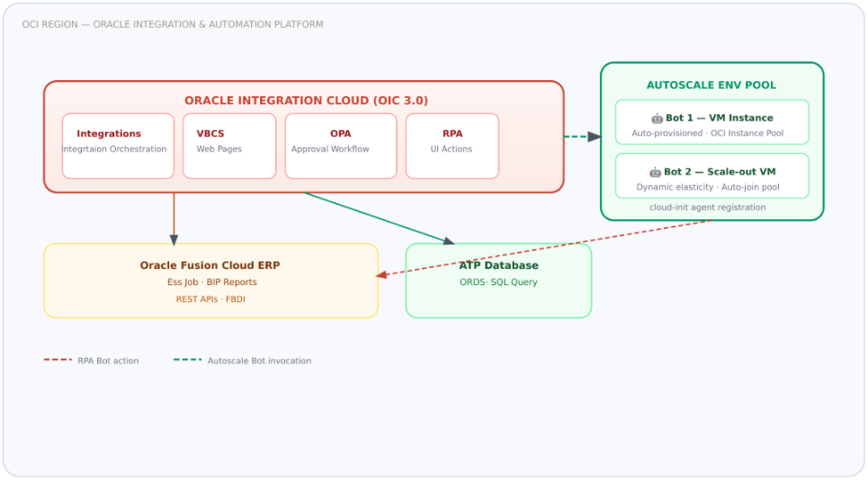Image resolution: width=868 pixels, height=480 pixels.
Task: Select the RPA UI Actions box
Action: pyautogui.click(x=452, y=146)
